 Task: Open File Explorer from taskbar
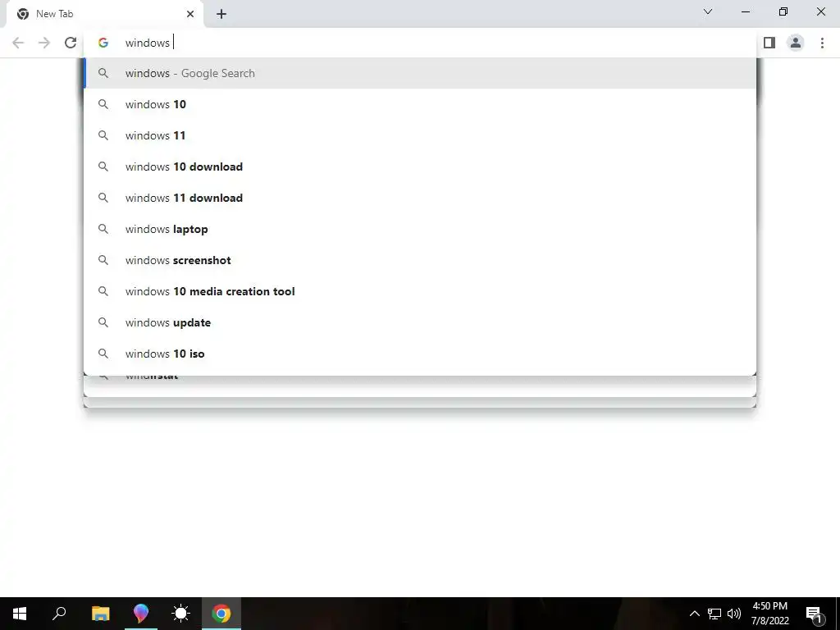100,614
